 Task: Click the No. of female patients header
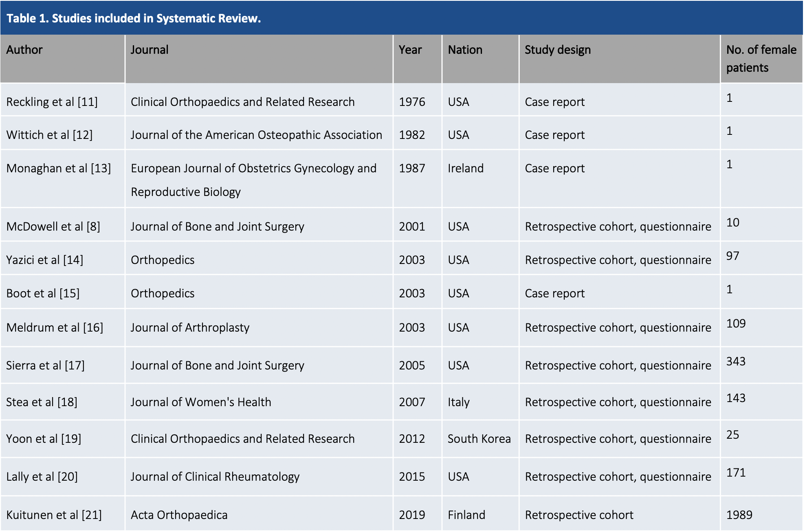[761, 58]
